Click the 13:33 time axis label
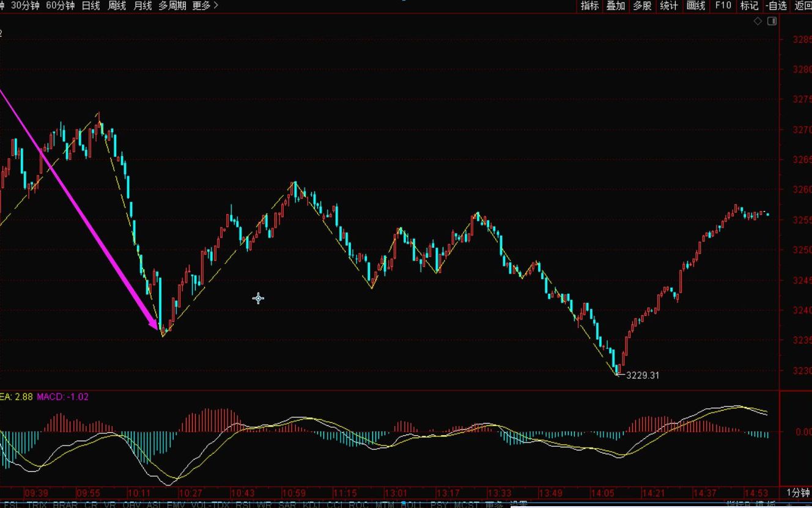812x508 pixels. (499, 493)
